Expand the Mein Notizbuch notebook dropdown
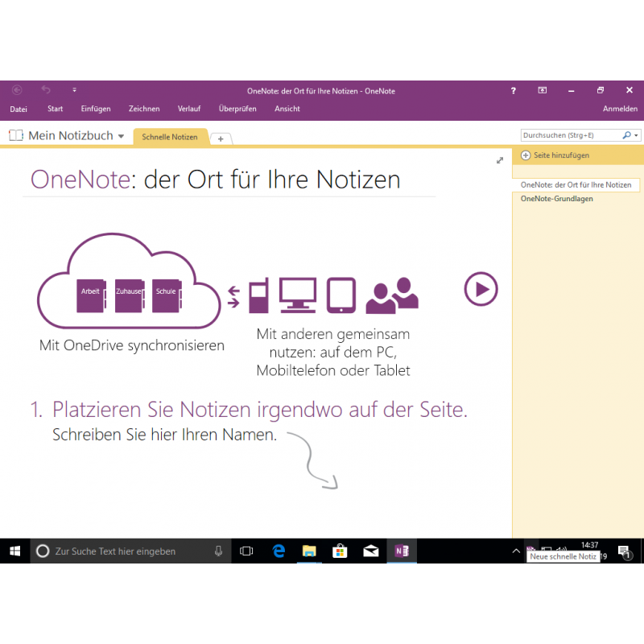 click(x=121, y=137)
